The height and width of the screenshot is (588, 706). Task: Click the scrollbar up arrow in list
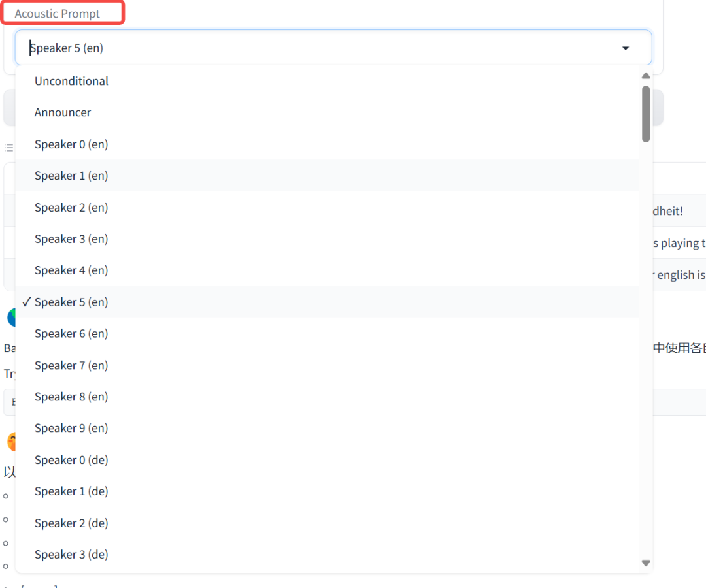pos(646,76)
